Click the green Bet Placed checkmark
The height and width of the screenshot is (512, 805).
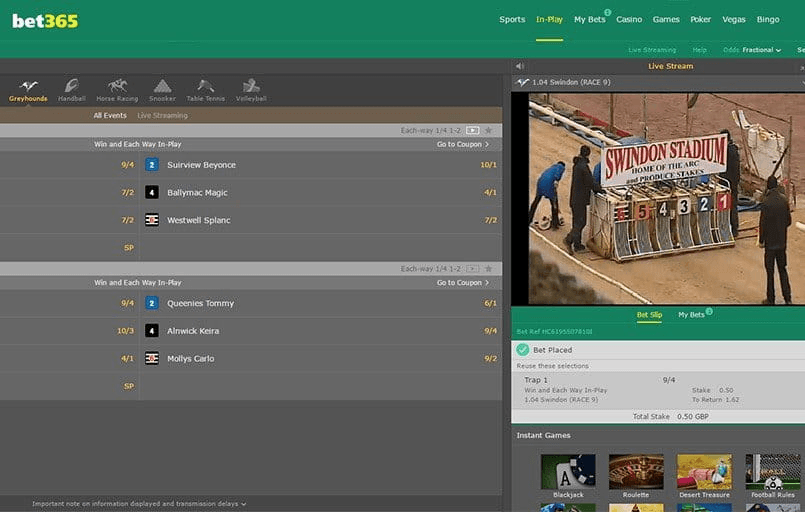tap(523, 350)
